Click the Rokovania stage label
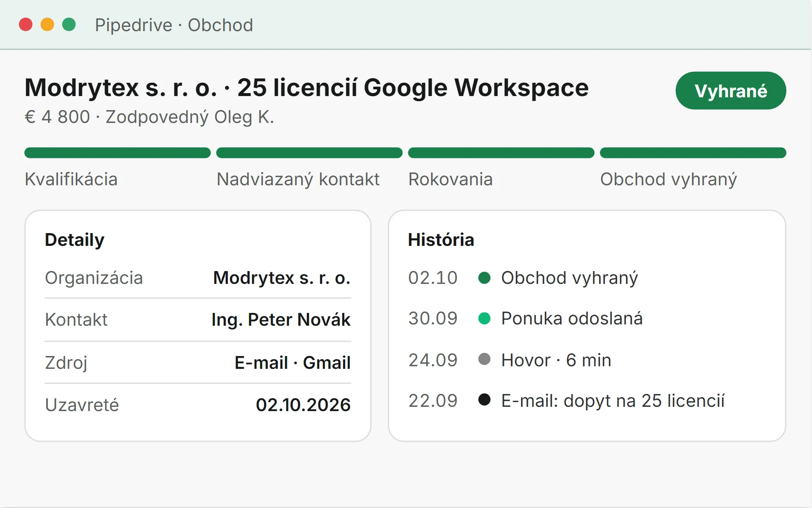Screen dimensions: 812x508 450,179
